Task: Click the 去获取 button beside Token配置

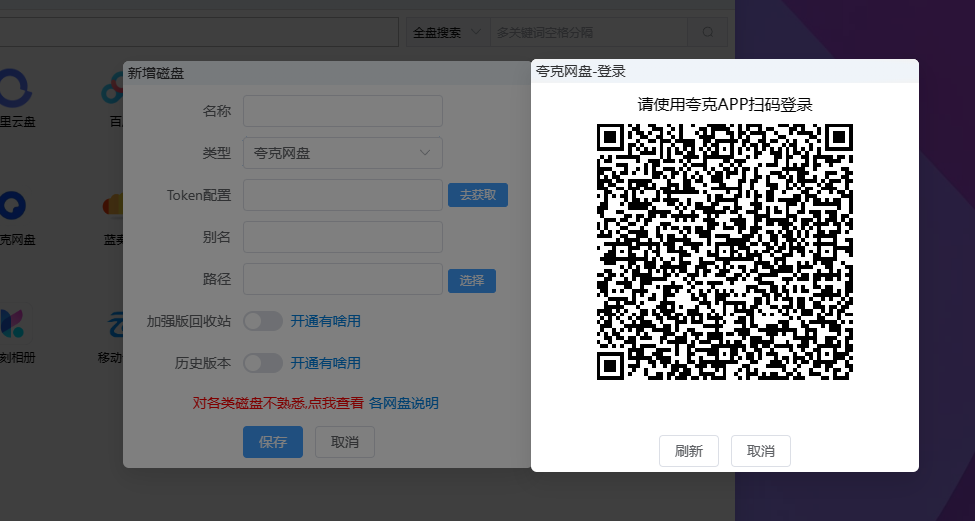Action: coord(478,195)
